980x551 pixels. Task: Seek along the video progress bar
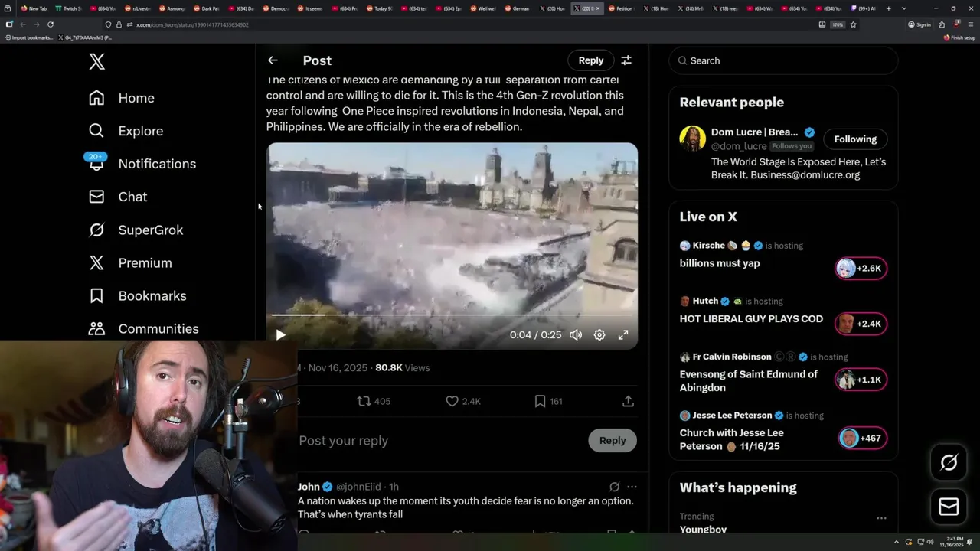[x=452, y=315]
